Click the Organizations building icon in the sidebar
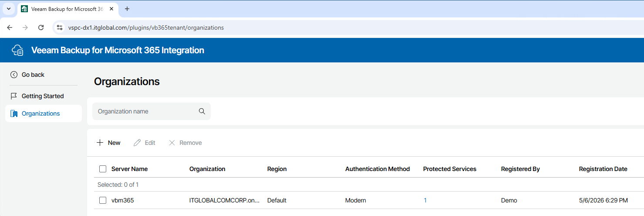This screenshot has width=644, height=216. click(x=14, y=113)
